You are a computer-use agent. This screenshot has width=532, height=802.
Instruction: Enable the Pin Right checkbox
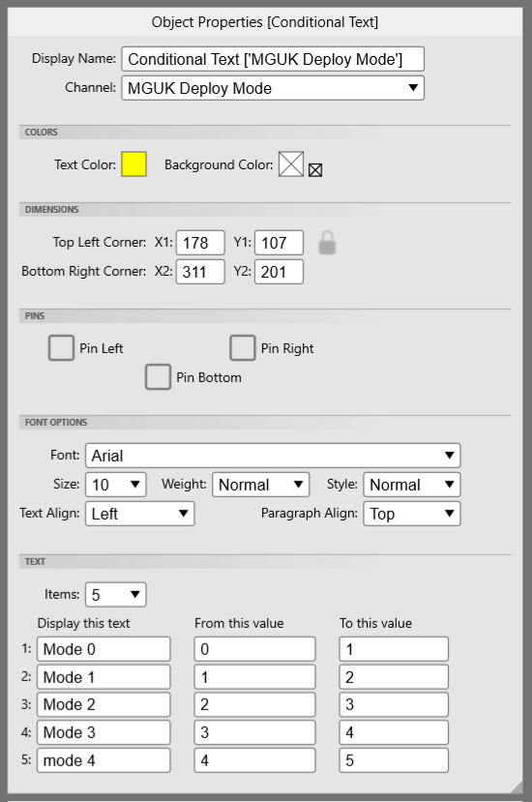pyautogui.click(x=243, y=348)
